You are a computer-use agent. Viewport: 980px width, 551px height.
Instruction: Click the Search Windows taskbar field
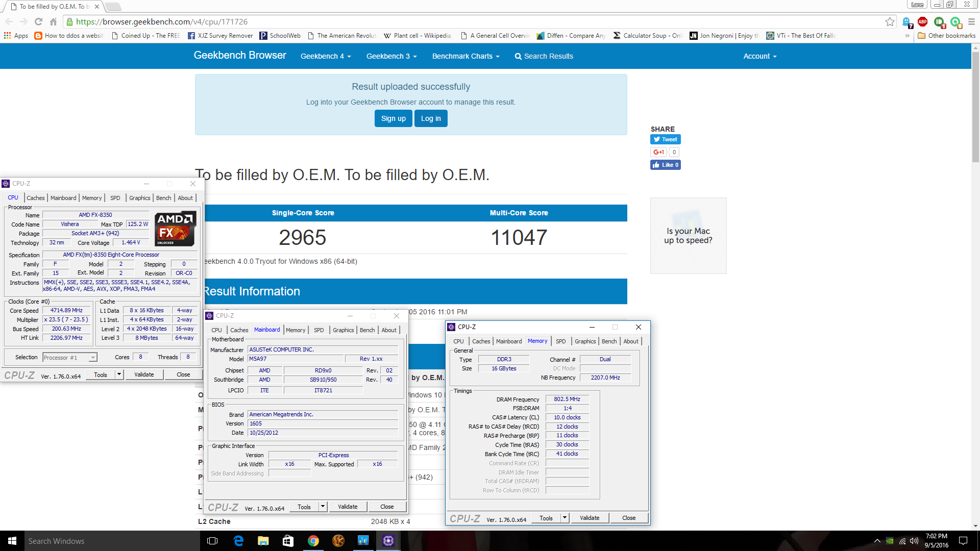coord(112,541)
